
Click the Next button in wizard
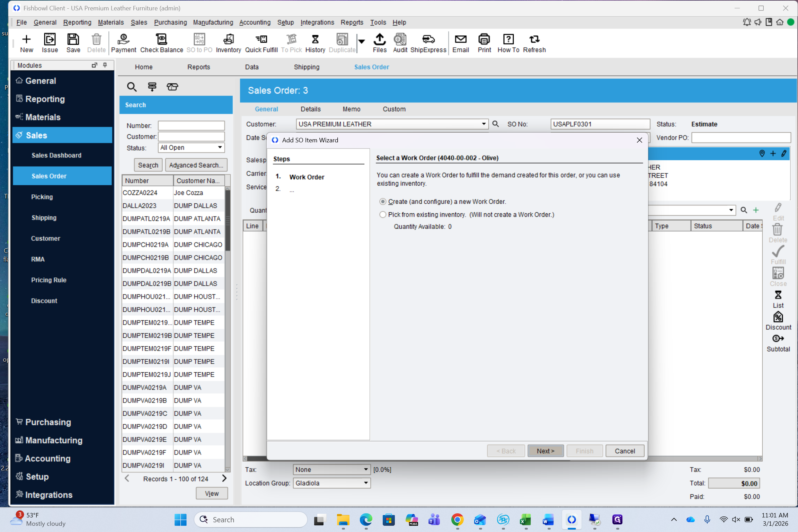click(x=545, y=451)
